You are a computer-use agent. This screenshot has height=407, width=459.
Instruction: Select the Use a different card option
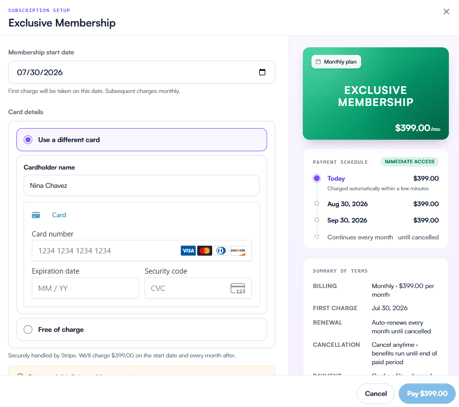tap(142, 140)
